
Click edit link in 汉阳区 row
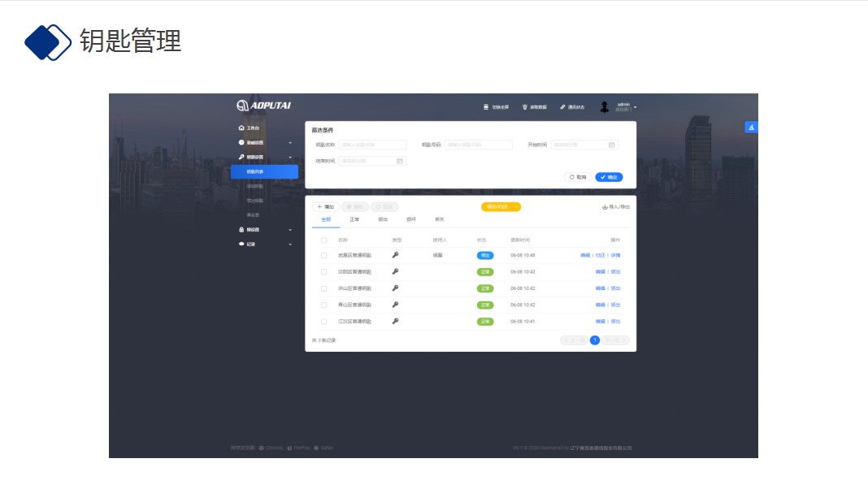(601, 272)
